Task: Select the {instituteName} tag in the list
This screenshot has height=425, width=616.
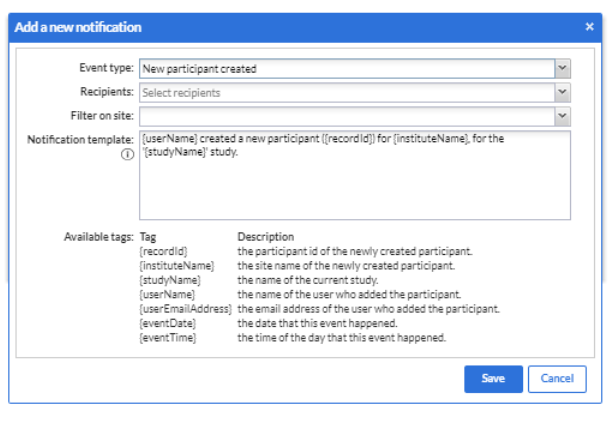Action: click(x=177, y=266)
